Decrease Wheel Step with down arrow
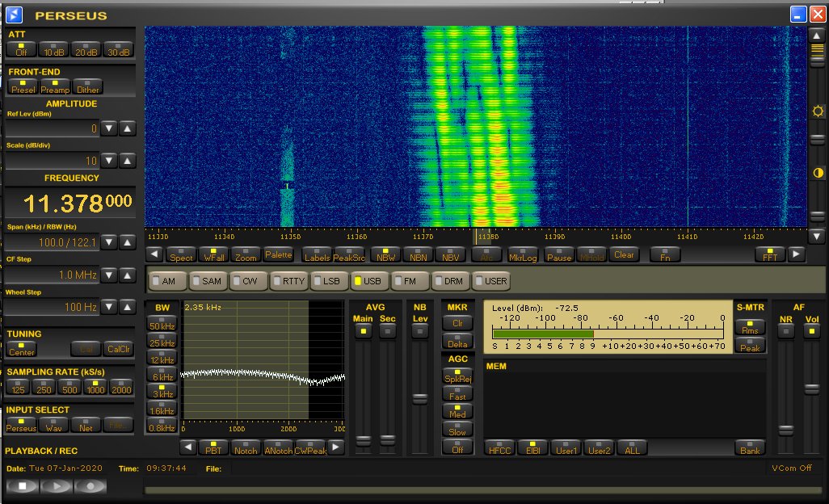This screenshot has height=504, width=829. [109, 307]
